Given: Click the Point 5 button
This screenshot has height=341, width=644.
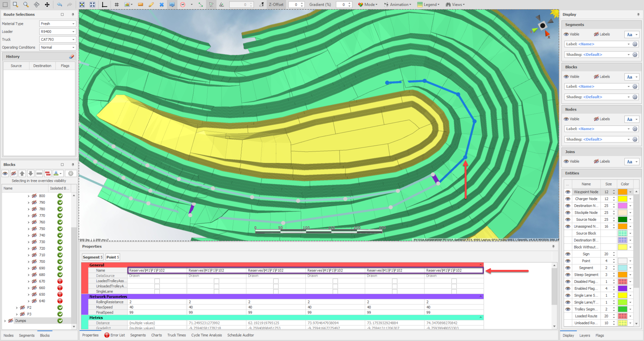Looking at the screenshot, I should [112, 257].
